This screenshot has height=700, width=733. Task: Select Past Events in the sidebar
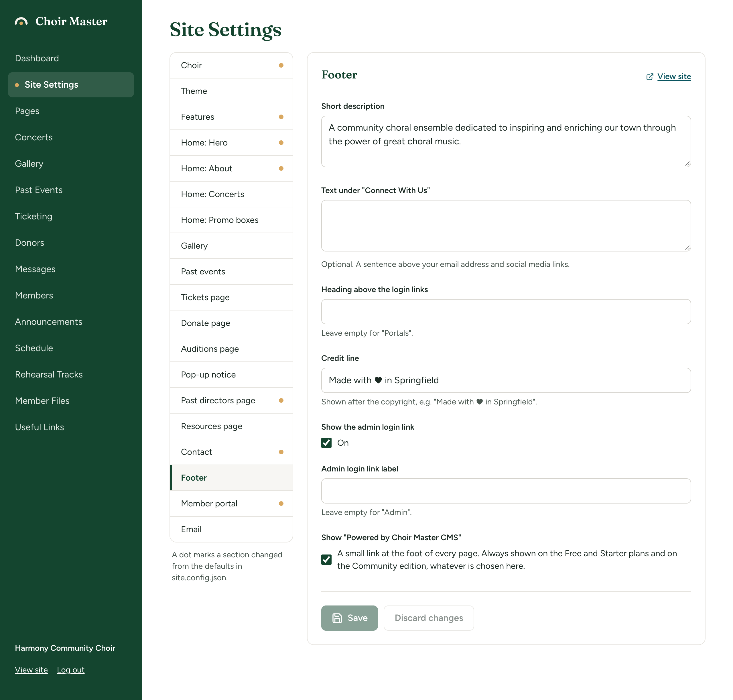pyautogui.click(x=71, y=190)
